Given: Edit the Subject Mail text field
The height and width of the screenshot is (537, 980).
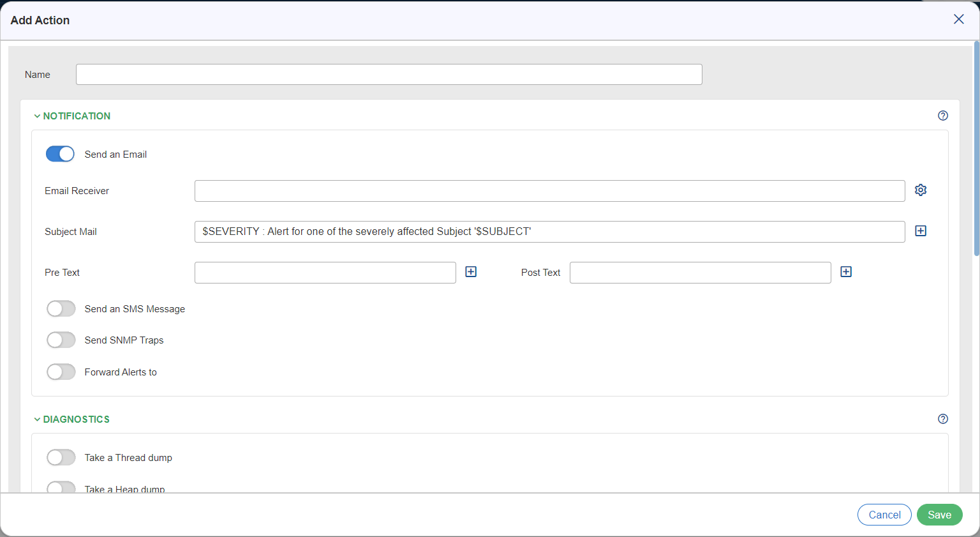Looking at the screenshot, I should pos(550,232).
